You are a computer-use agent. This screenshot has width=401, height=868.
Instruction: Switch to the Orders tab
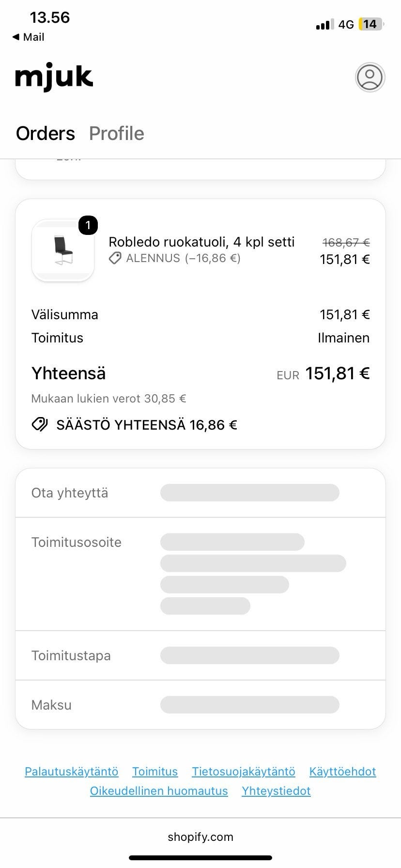click(46, 134)
